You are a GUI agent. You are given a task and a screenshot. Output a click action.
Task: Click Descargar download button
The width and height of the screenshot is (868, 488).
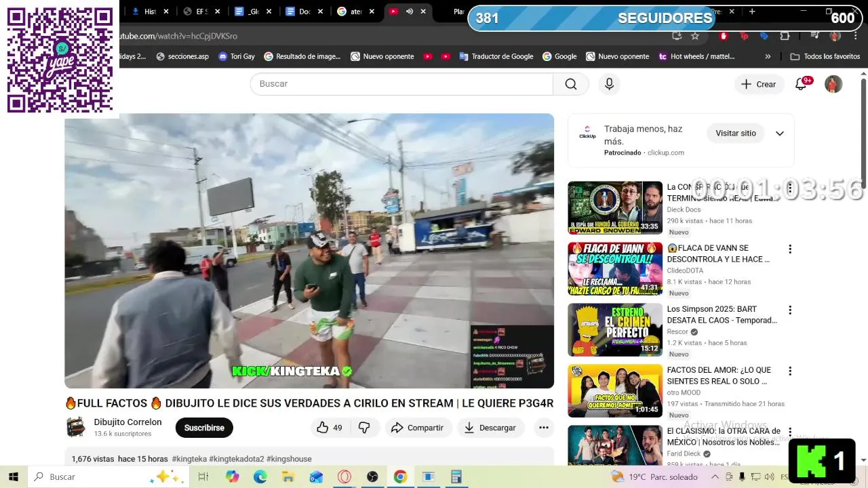[490, 428]
